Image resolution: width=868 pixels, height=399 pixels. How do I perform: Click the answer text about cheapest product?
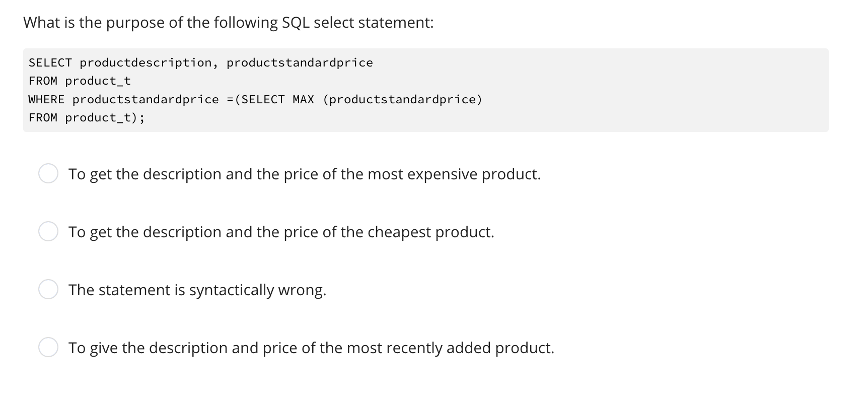(281, 232)
